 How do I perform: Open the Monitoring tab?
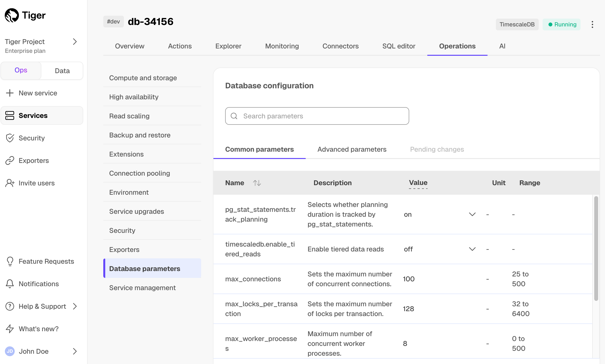282,46
